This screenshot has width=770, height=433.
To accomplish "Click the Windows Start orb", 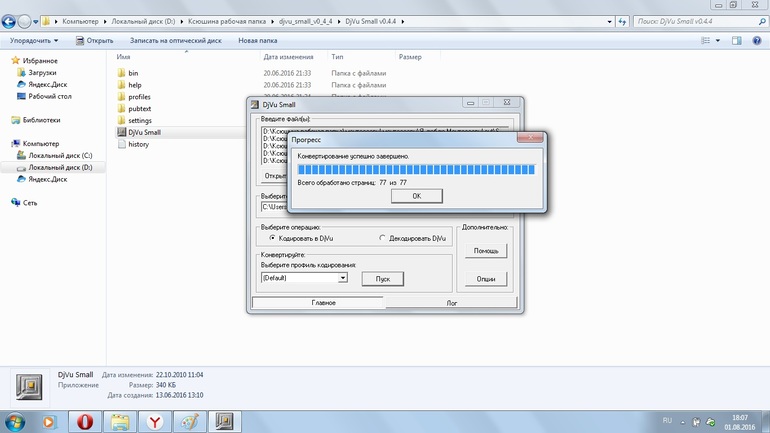I will point(15,421).
